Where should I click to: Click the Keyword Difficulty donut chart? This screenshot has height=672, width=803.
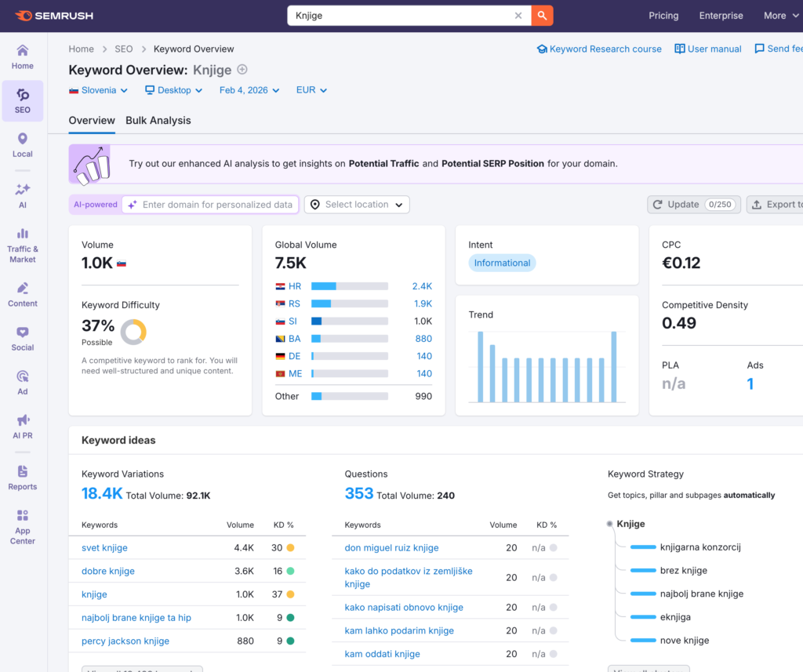(133, 332)
